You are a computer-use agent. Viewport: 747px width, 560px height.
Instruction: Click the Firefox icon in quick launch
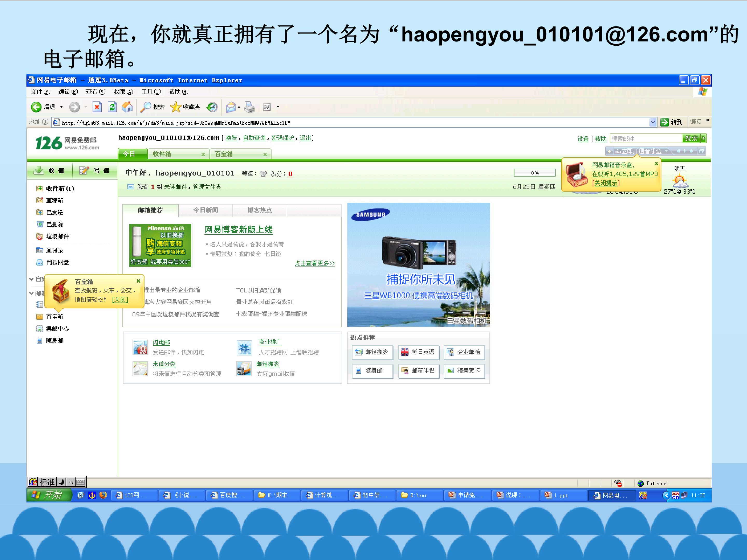pyautogui.click(x=103, y=495)
